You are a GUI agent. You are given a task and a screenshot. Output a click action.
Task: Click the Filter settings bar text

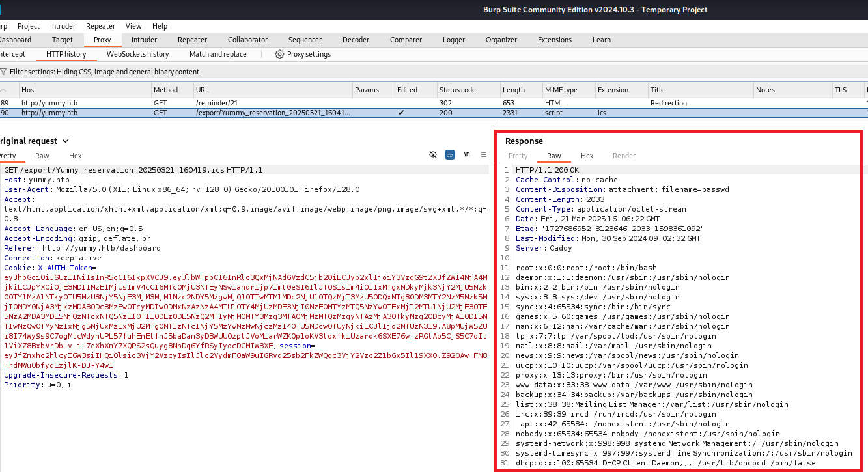(x=104, y=72)
